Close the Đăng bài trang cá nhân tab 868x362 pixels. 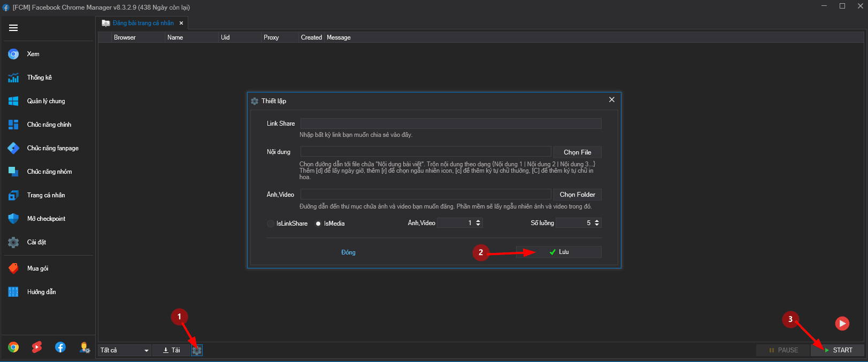(x=181, y=23)
